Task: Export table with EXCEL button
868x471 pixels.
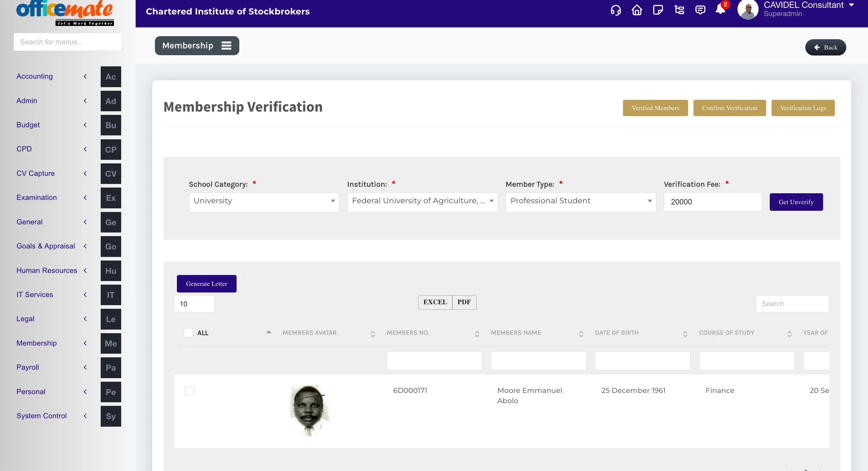Action: pos(435,302)
